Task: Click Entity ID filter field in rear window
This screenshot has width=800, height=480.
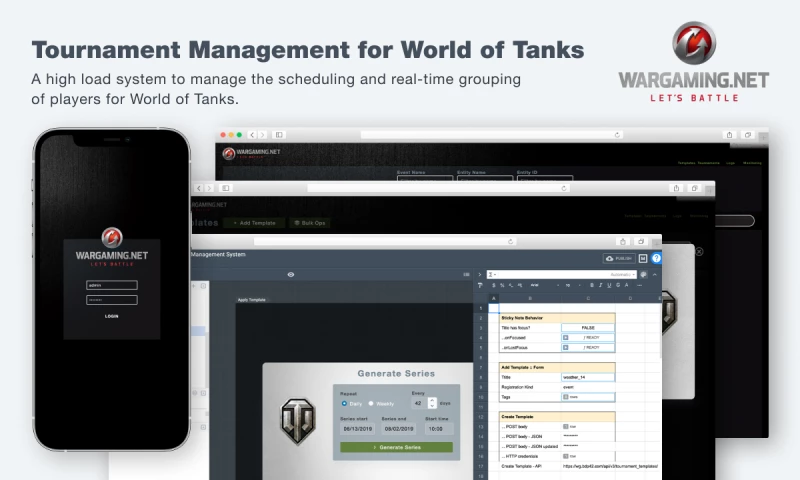Action: click(545, 178)
